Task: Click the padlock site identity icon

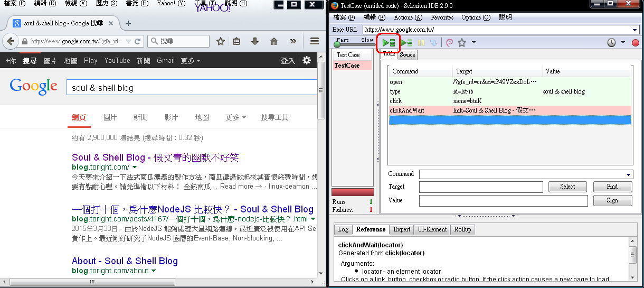Action: click(x=25, y=41)
